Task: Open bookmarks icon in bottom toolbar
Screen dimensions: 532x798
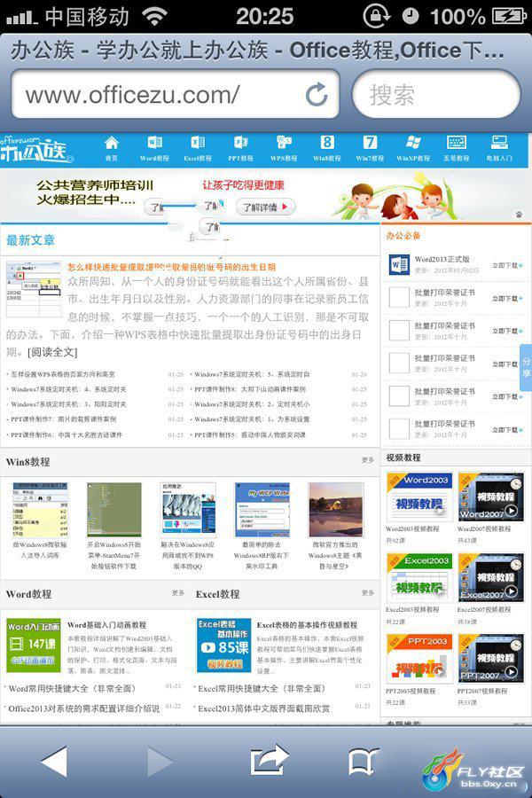Action: [364, 762]
